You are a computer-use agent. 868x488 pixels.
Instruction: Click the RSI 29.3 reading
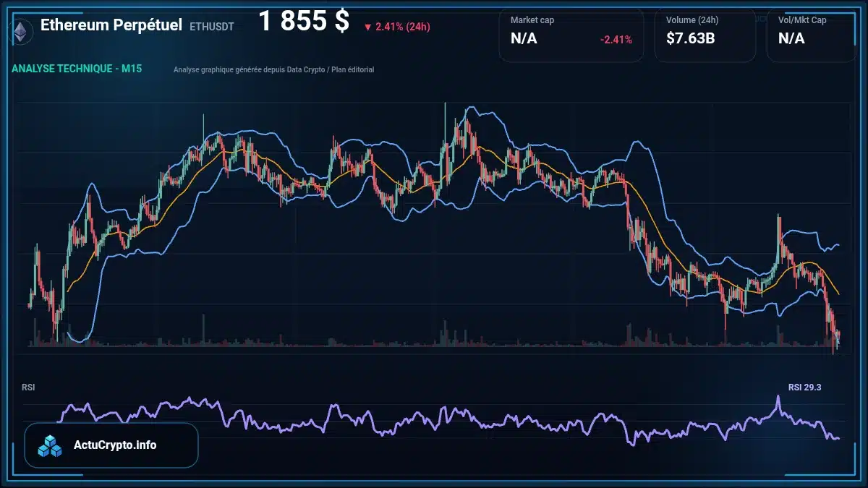805,388
